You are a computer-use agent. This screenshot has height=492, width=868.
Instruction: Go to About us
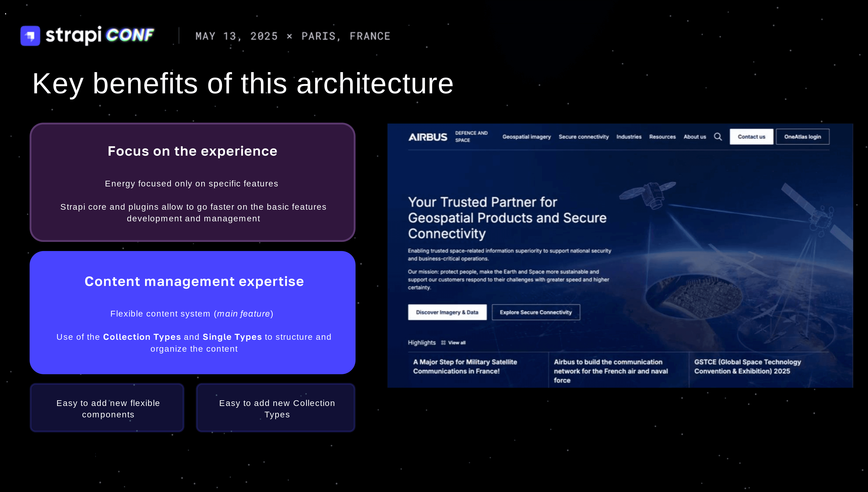(695, 137)
